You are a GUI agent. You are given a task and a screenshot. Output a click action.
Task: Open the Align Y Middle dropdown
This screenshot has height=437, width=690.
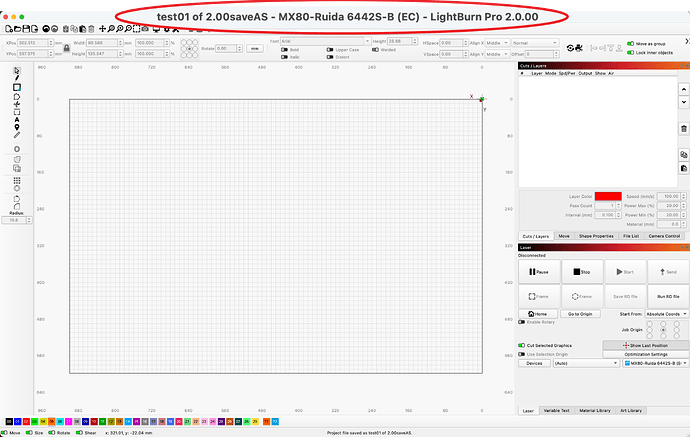click(497, 54)
